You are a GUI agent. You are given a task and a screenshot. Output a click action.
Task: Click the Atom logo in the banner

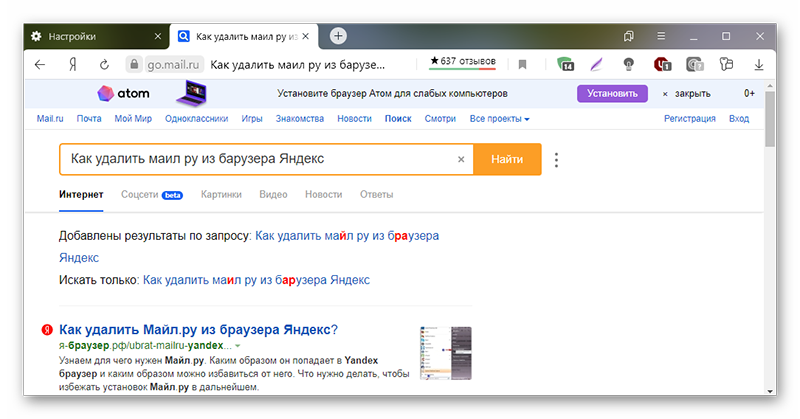123,93
